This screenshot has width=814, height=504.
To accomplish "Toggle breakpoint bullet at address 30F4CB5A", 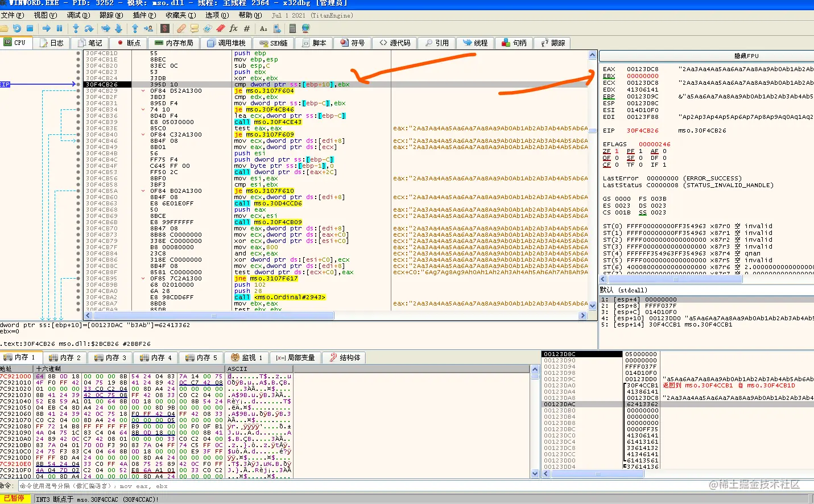I will tap(78, 191).
